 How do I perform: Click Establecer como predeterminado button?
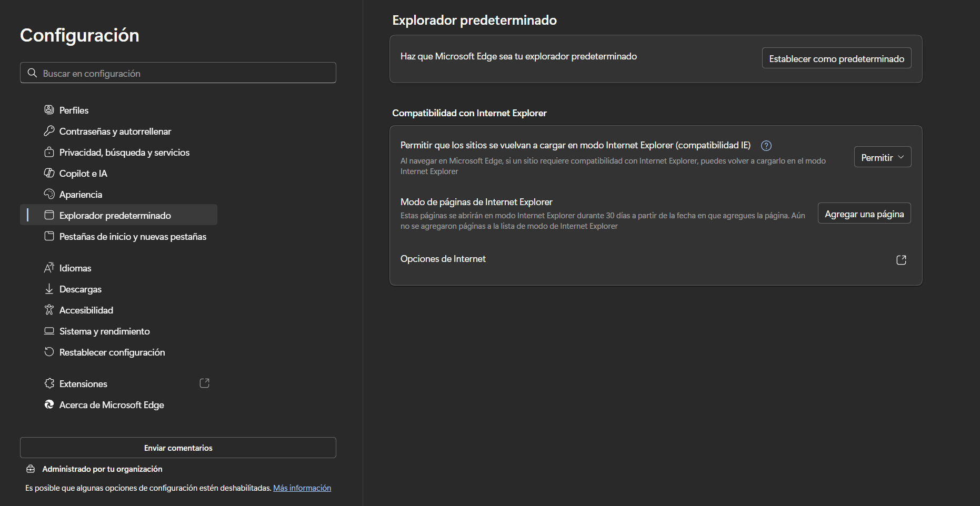click(836, 58)
